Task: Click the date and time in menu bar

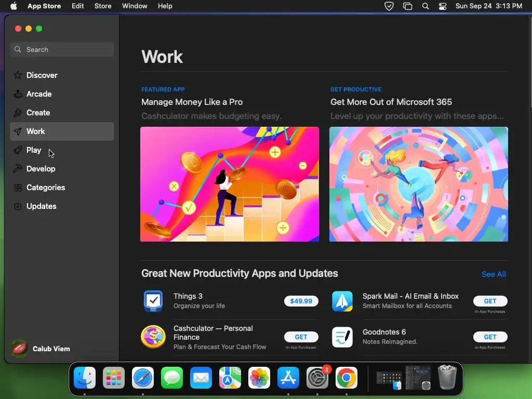Action: pyautogui.click(x=488, y=6)
